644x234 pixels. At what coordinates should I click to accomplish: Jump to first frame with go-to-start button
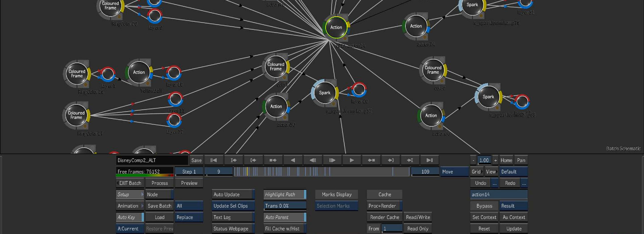click(214, 160)
